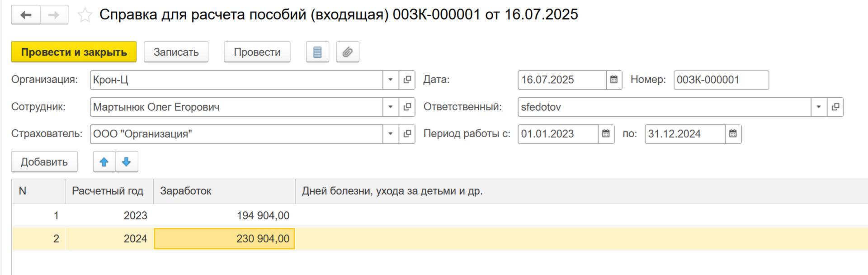Select the N column header
The width and height of the screenshot is (868, 275).
(x=38, y=191)
